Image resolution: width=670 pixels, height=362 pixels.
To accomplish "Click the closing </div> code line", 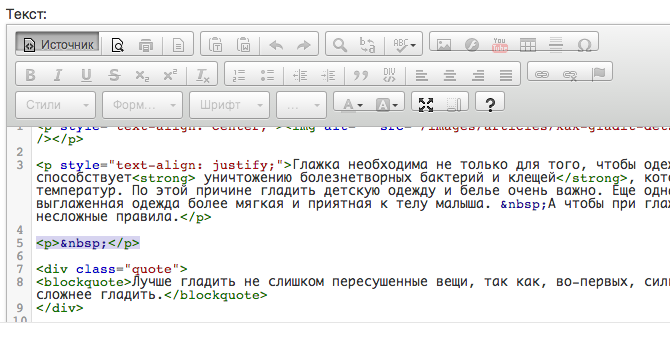I will [x=60, y=308].
